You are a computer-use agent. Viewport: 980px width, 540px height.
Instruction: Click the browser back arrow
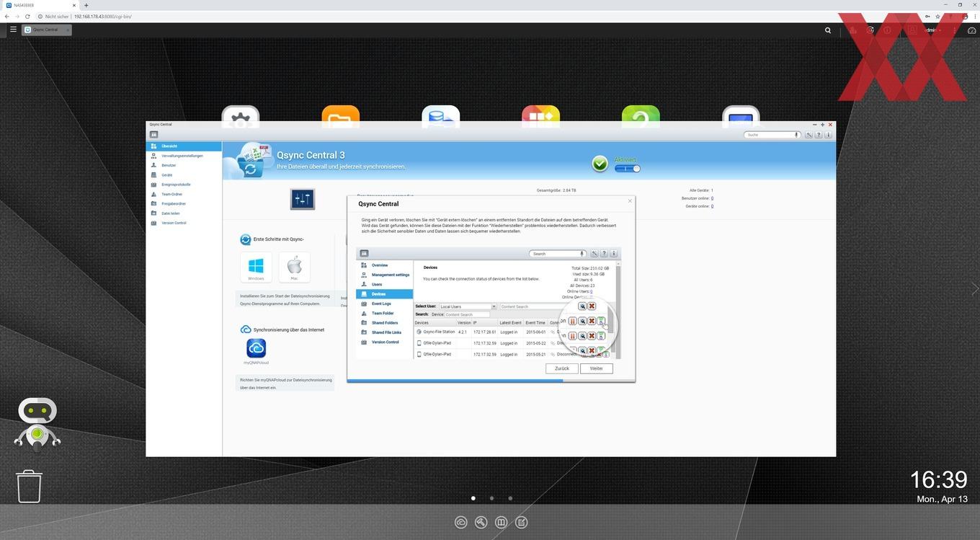(x=7, y=16)
